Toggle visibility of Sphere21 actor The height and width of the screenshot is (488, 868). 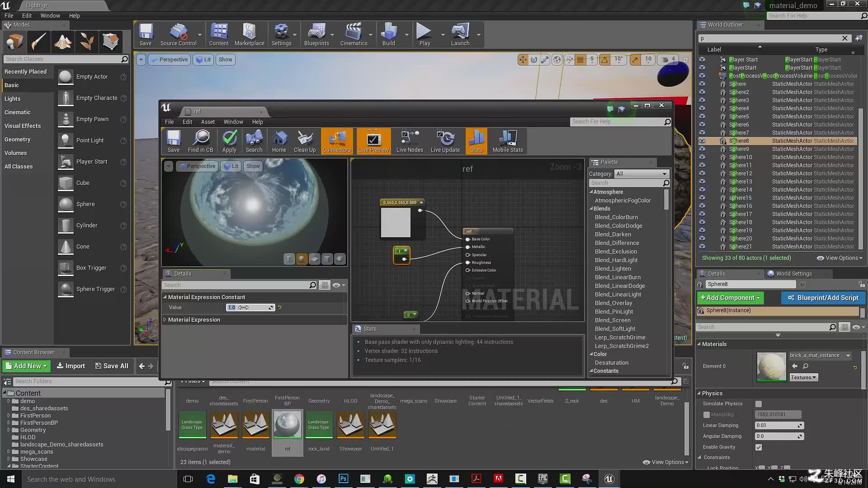click(x=702, y=247)
